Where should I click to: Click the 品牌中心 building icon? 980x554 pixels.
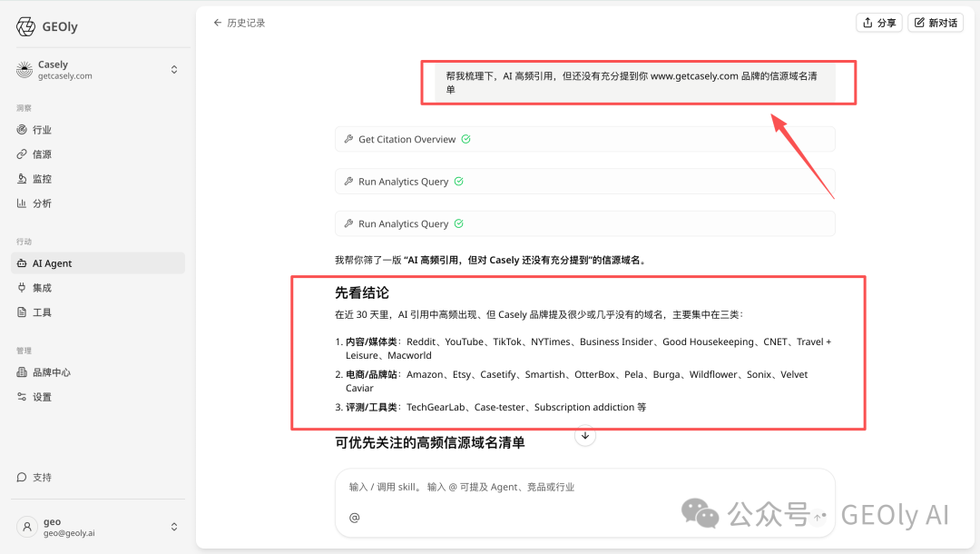[x=22, y=372]
